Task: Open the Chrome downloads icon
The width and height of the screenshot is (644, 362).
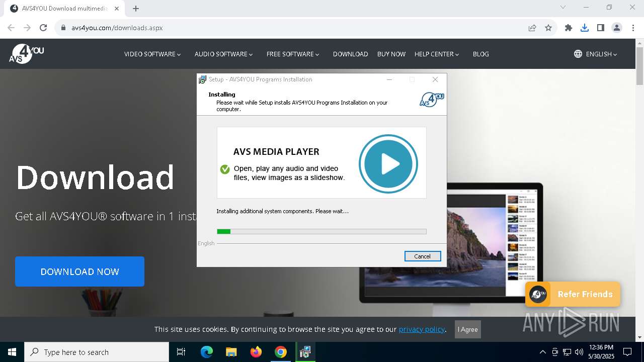Action: coord(585,28)
